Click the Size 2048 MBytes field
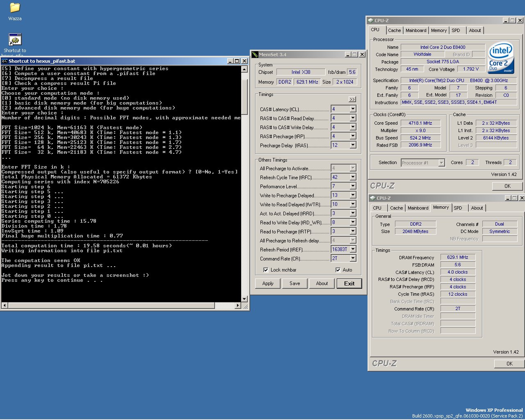This screenshot has height=420, width=525. pos(415,231)
